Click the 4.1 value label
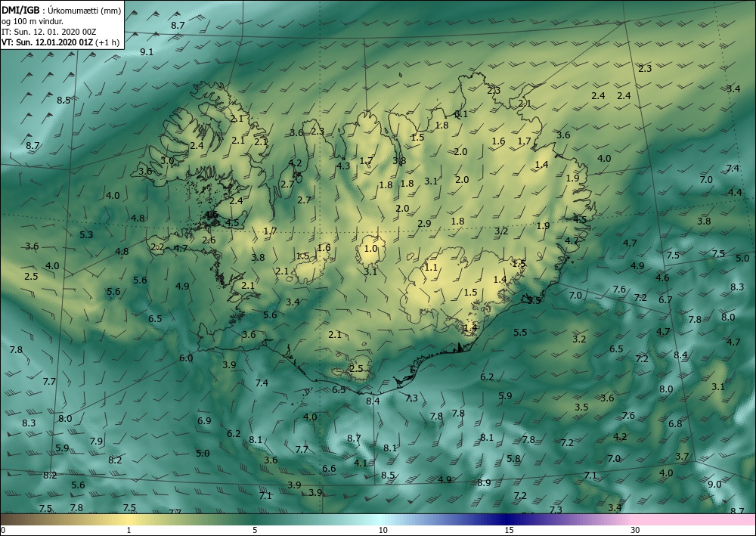 point(361,463)
